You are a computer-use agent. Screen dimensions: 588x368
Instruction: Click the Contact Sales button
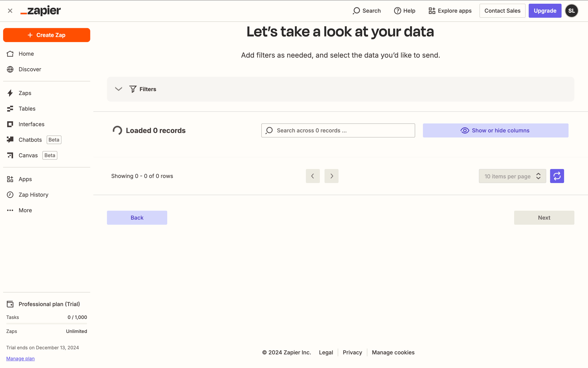pyautogui.click(x=502, y=11)
